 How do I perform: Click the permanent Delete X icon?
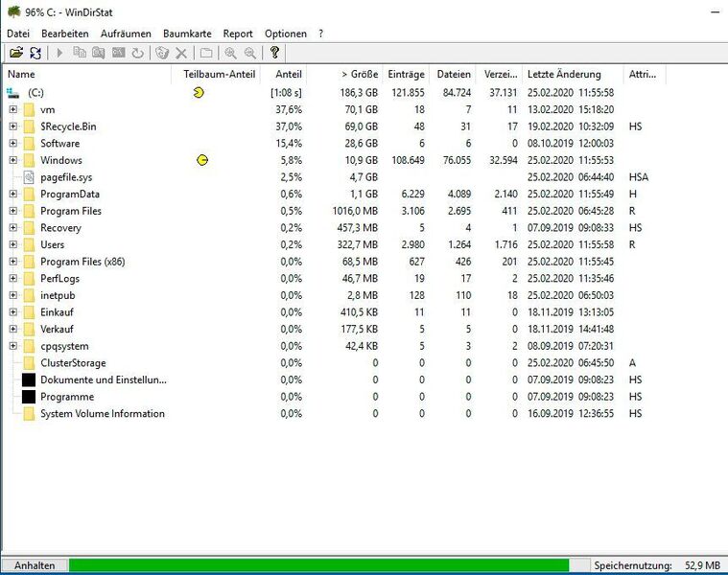(x=181, y=54)
